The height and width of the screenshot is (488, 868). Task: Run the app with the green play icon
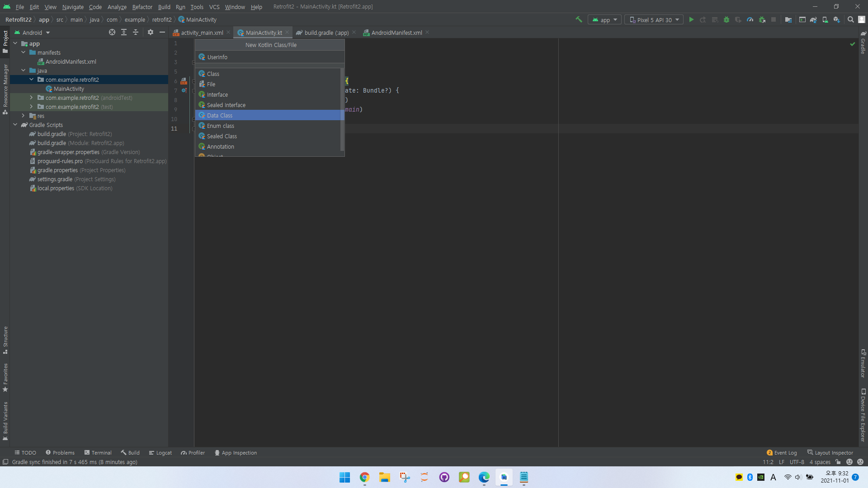pos(691,19)
